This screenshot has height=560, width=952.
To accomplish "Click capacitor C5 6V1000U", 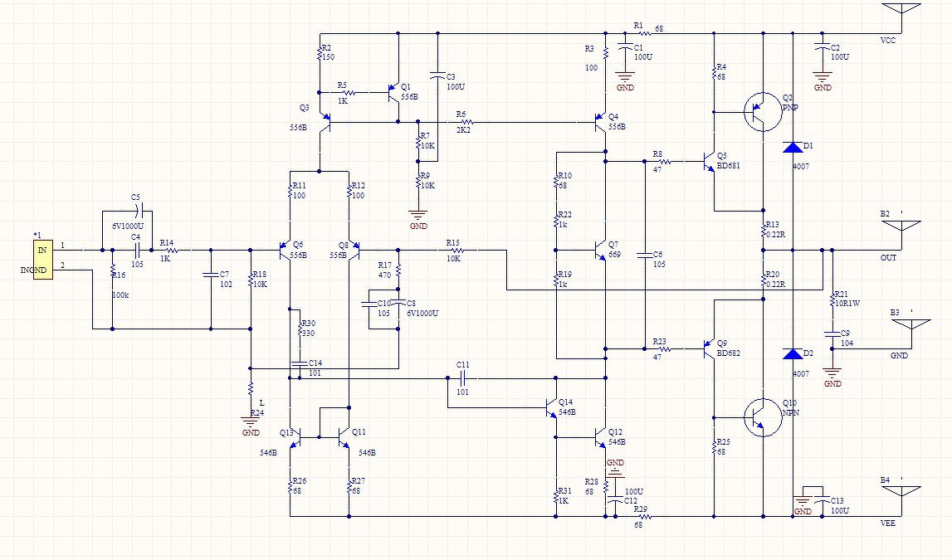I will coord(139,211).
